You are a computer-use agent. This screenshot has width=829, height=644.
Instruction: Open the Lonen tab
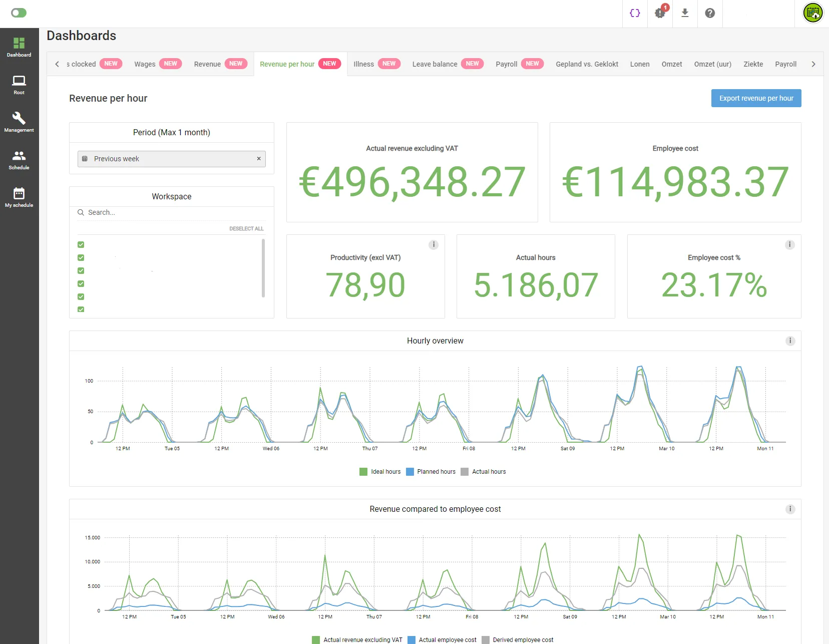(640, 64)
